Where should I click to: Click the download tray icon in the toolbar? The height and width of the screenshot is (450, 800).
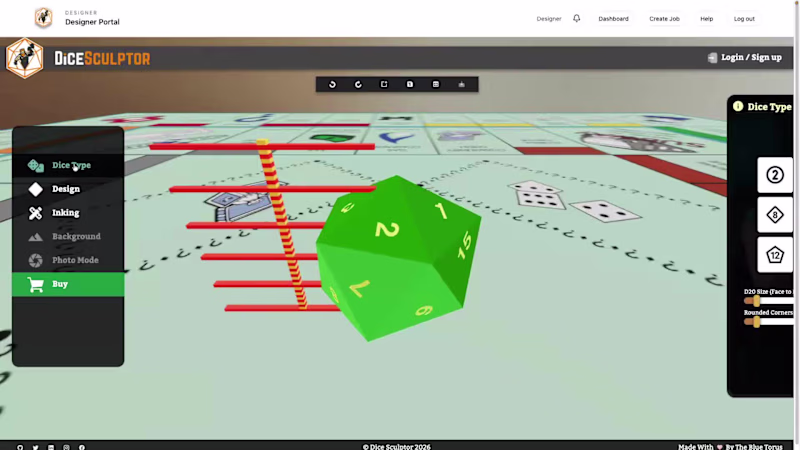coord(462,84)
